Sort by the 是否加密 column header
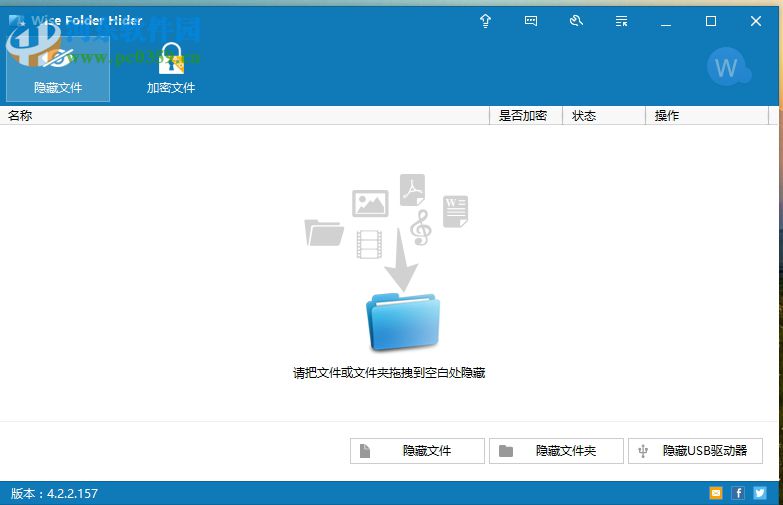Viewport: 783px width, 505px height. point(526,115)
